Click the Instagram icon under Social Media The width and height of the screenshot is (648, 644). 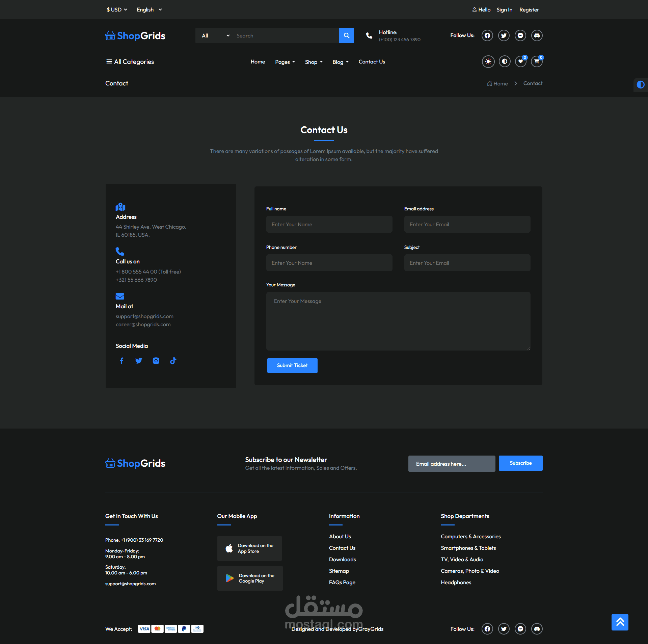tap(156, 361)
